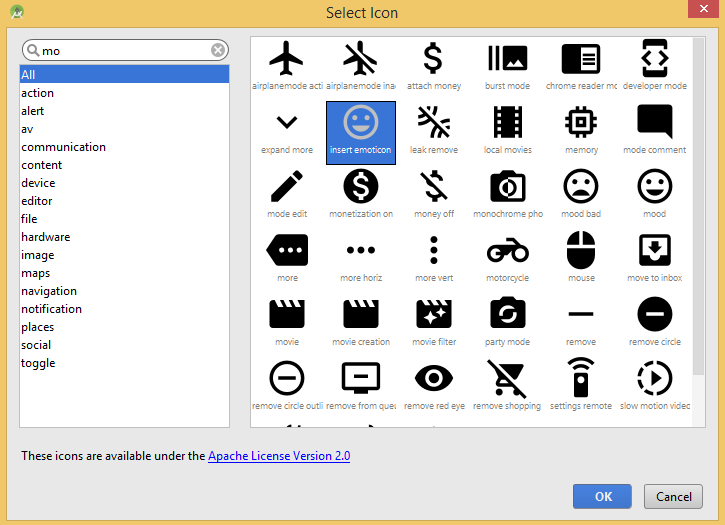Image resolution: width=725 pixels, height=525 pixels.
Task: Select the airplanemode inactive icon
Action: (360, 58)
